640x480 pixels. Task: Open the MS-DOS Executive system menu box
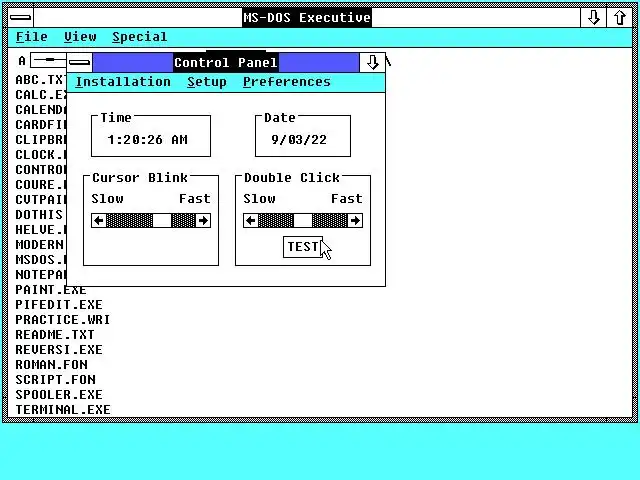21,18
